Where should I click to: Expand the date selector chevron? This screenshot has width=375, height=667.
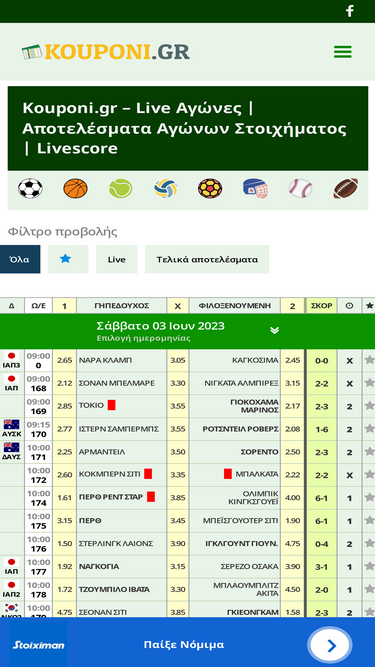click(275, 331)
